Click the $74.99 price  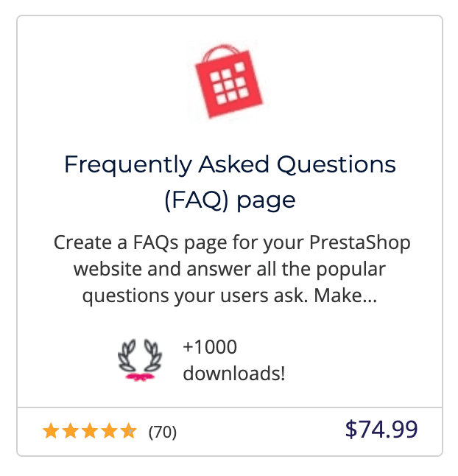[381, 429]
